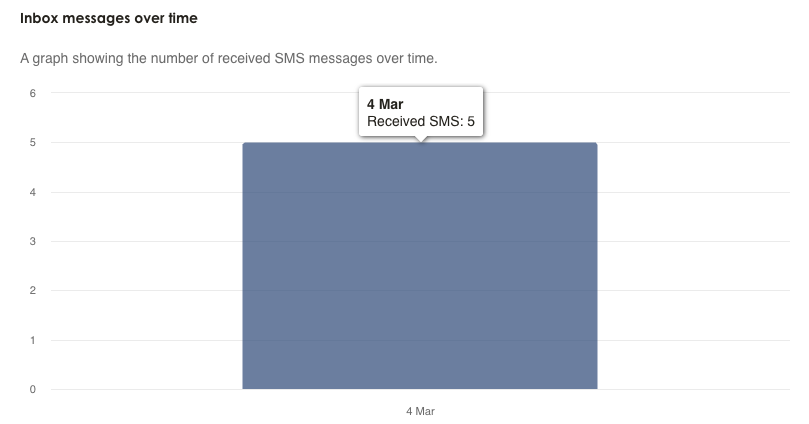Screen dimensions: 809x424
Task: Click the y-axis label 5
Action: point(33,142)
